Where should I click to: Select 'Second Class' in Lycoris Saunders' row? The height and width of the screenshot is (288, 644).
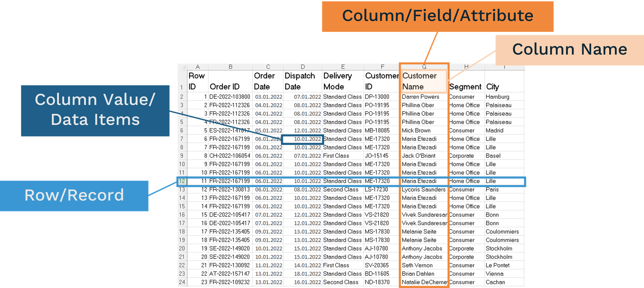[343, 190]
